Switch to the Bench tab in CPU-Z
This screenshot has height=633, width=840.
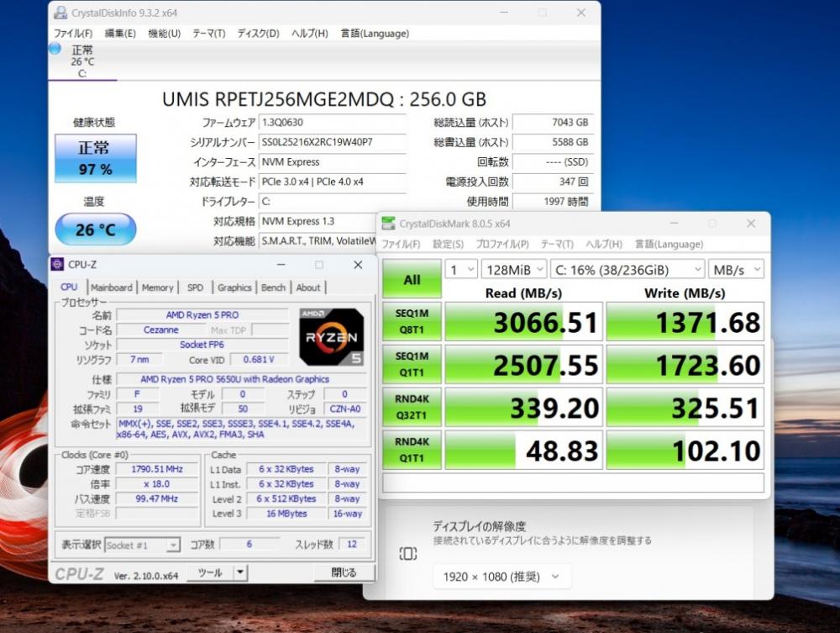[273, 287]
